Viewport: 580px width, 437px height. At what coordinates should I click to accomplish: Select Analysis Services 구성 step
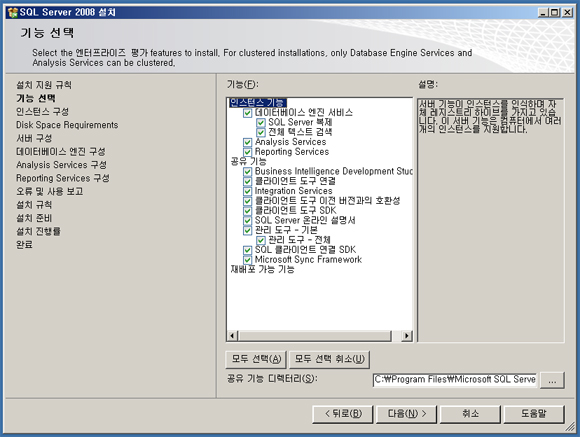(x=61, y=165)
